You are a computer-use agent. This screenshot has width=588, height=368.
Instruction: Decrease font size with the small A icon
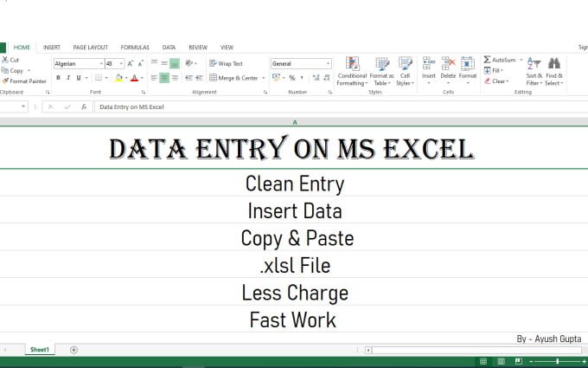pyautogui.click(x=141, y=63)
